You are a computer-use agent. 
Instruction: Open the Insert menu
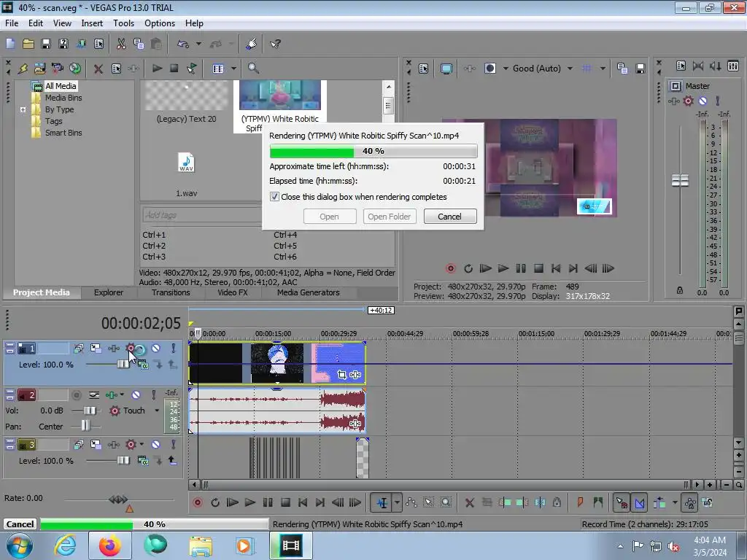click(91, 23)
